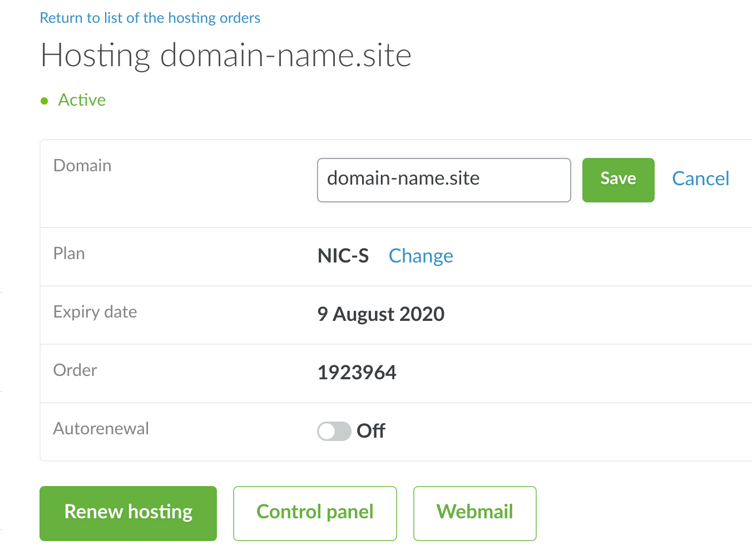Click the order number 1923964
This screenshot has height=560, width=752.
(357, 373)
